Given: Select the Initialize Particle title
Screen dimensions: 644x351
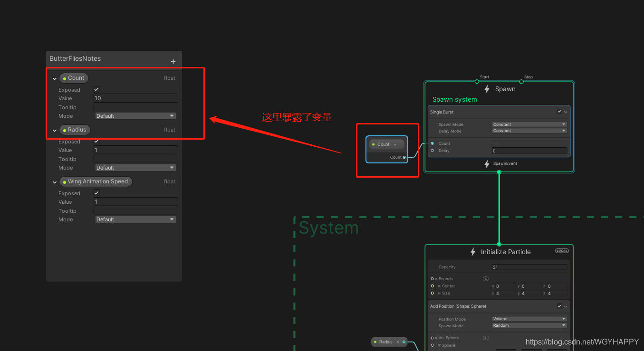Looking at the screenshot, I should (x=506, y=252).
